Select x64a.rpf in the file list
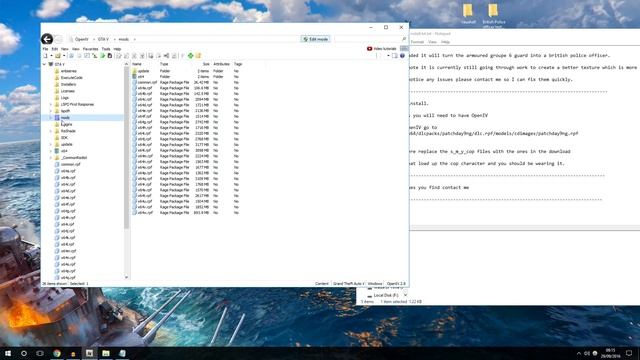Screen dimensions: 640x360 click(144, 88)
